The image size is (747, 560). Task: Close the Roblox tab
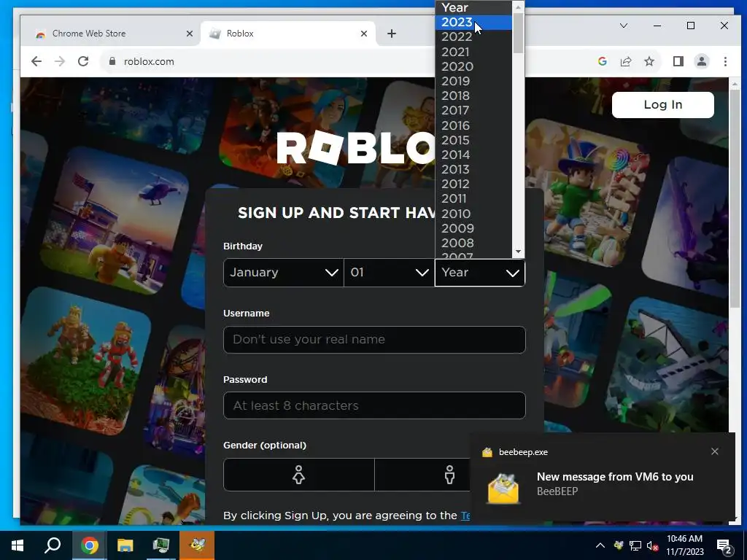pos(363,34)
